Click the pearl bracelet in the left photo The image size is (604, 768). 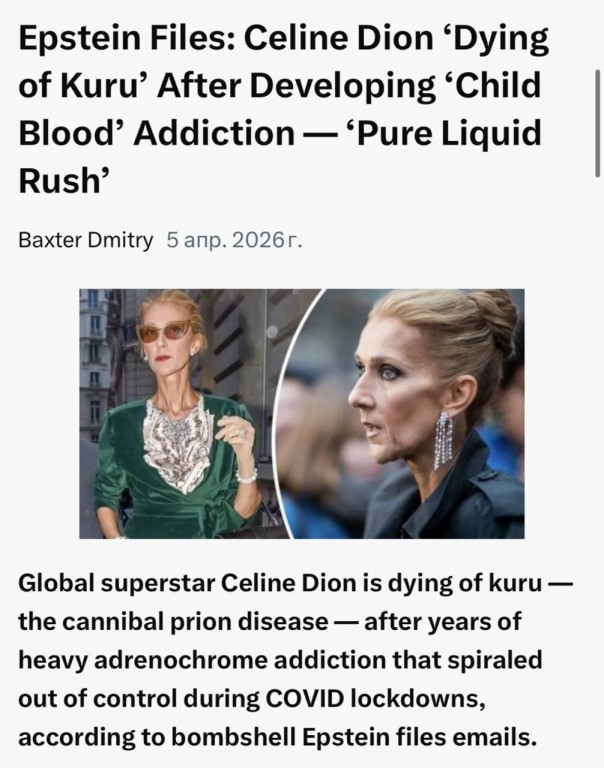click(247, 477)
